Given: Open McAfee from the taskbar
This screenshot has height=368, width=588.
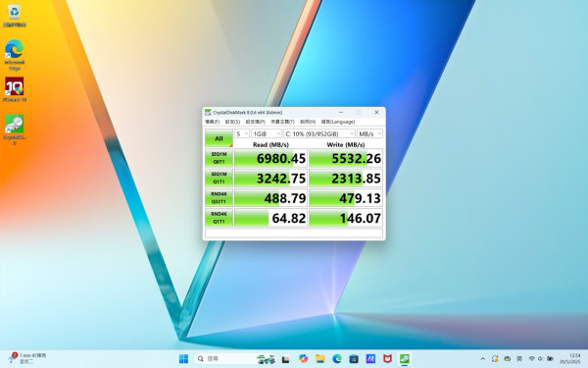Looking at the screenshot, I should click(x=387, y=358).
